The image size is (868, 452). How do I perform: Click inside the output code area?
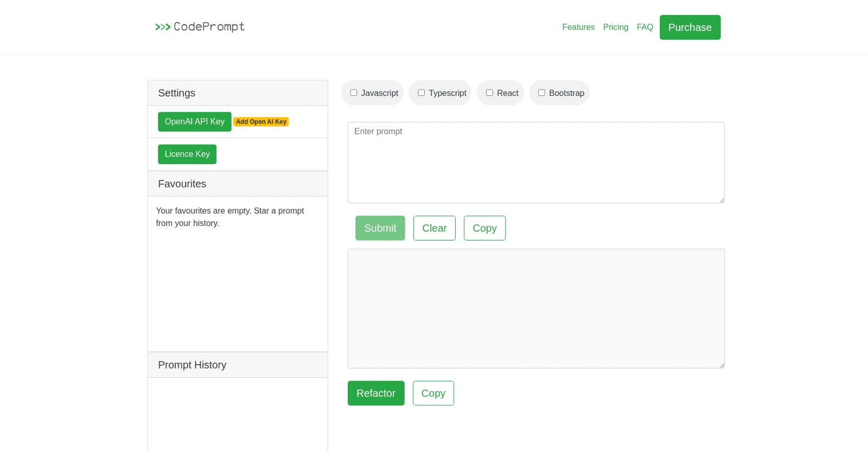[536, 308]
